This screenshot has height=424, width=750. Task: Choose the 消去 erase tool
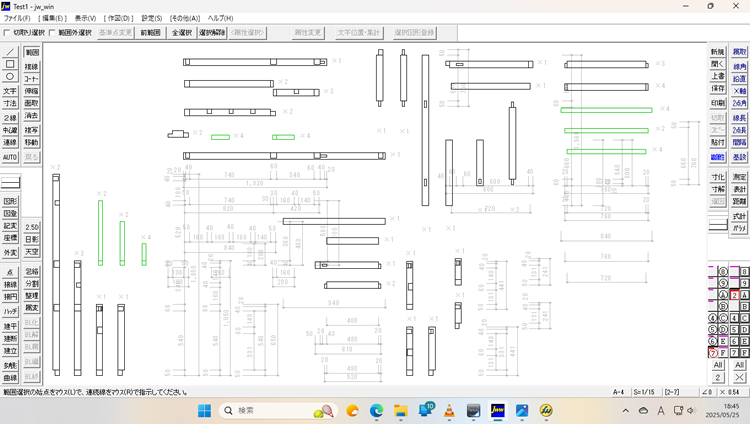(x=32, y=116)
